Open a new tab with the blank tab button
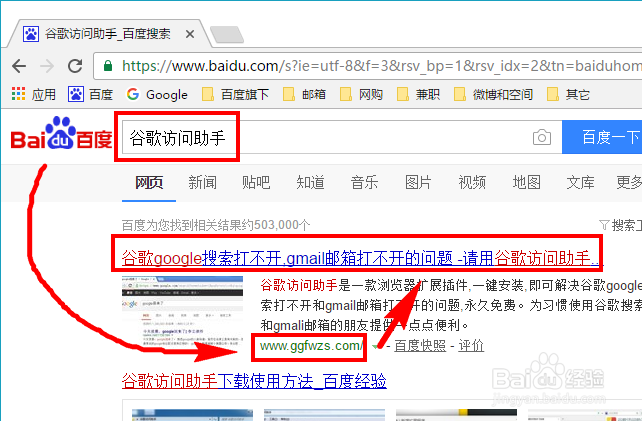642x421 pixels. (226, 34)
